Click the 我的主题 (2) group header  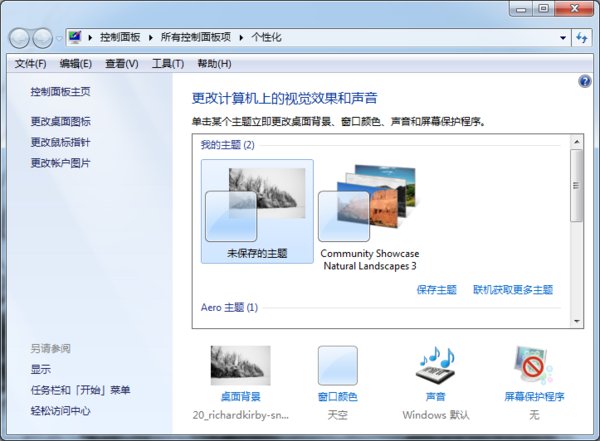coord(228,145)
